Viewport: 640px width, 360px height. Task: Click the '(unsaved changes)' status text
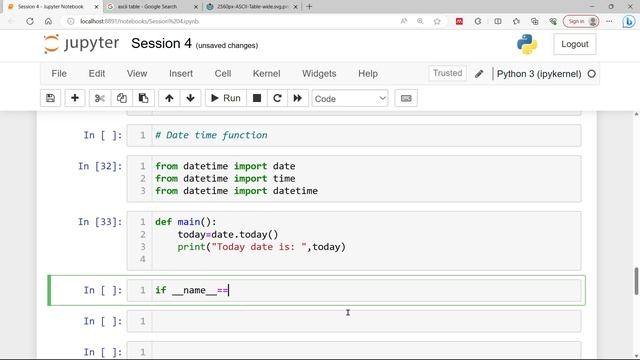click(x=227, y=45)
